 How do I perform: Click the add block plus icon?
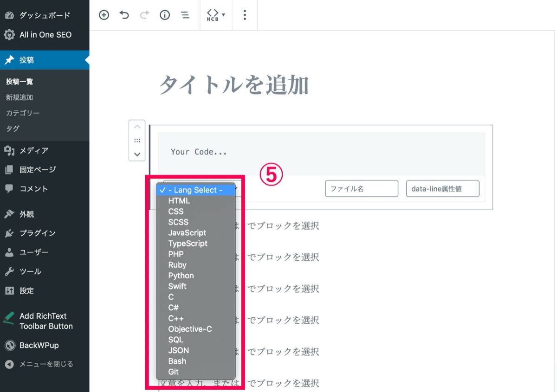104,15
